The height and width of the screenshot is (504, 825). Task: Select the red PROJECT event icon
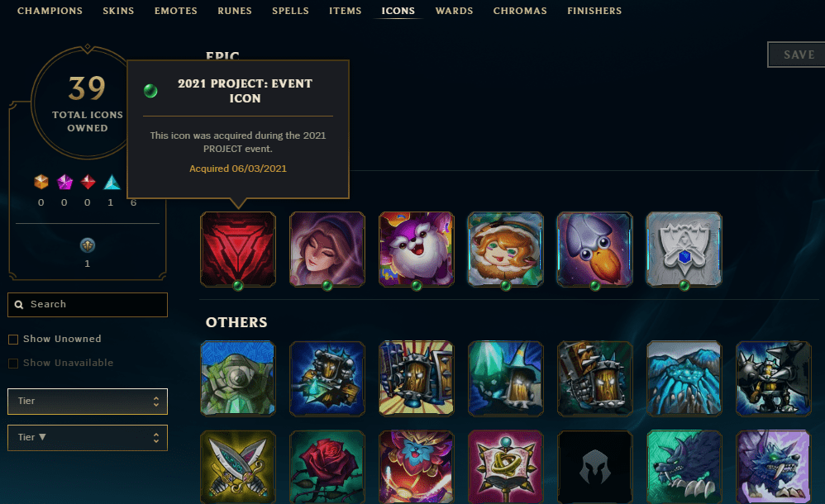pos(238,250)
